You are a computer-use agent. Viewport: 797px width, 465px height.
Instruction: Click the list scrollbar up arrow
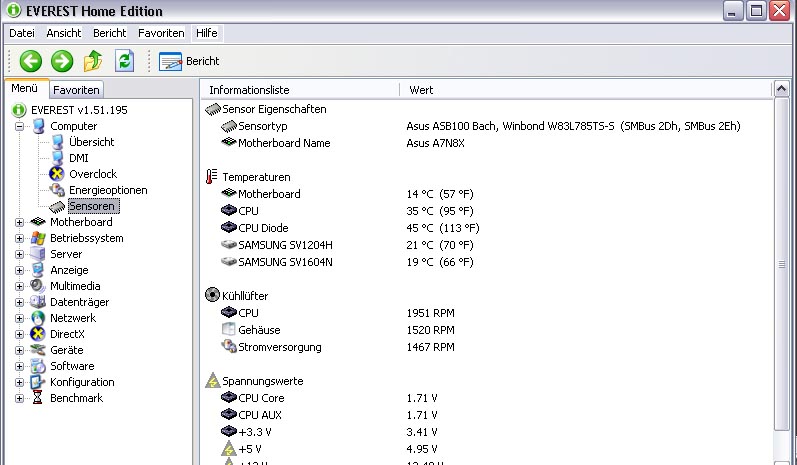coord(782,89)
